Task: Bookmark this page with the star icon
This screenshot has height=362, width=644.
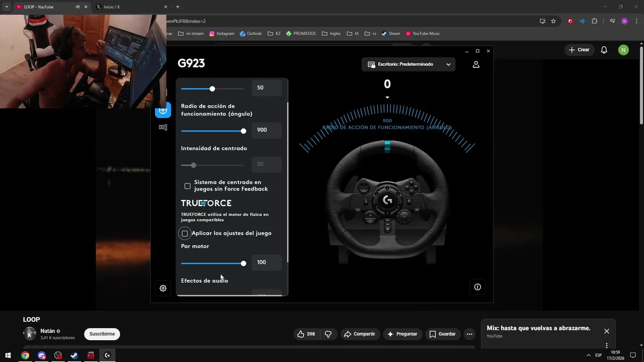Action: [x=553, y=21]
